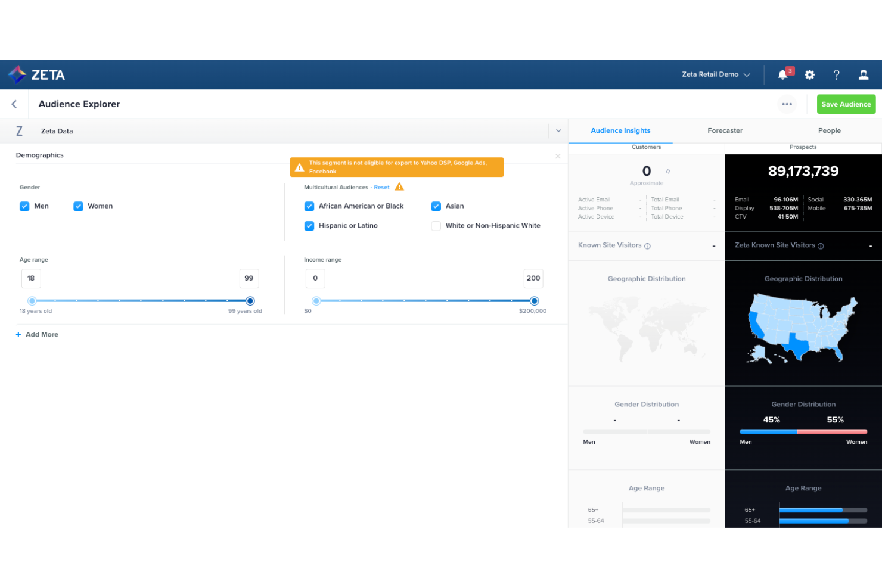The image size is (882, 588).
Task: Click the plus icon for Add More
Action: [x=18, y=335]
